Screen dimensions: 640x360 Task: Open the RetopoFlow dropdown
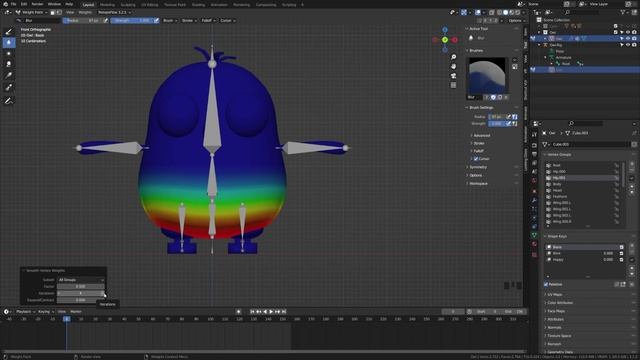click(114, 12)
